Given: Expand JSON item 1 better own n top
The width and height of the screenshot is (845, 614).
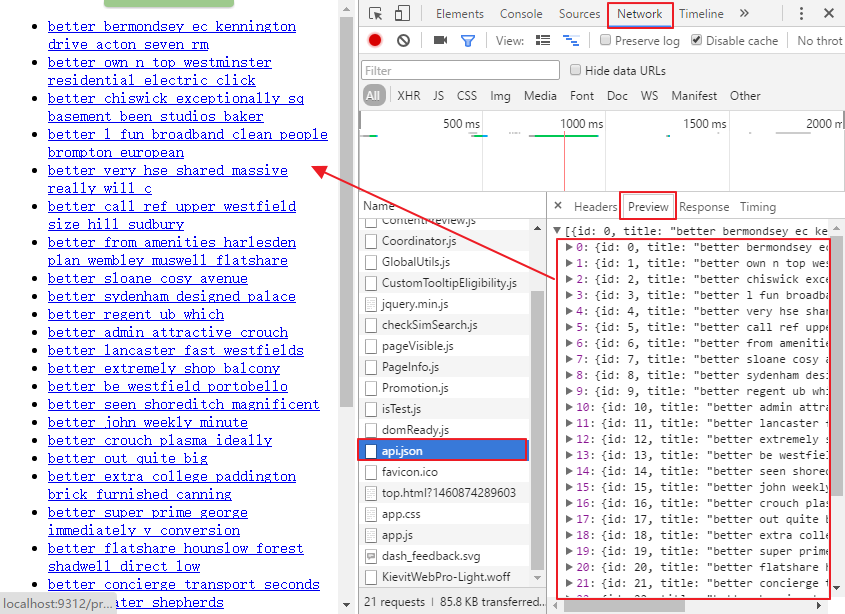Looking at the screenshot, I should point(569,263).
